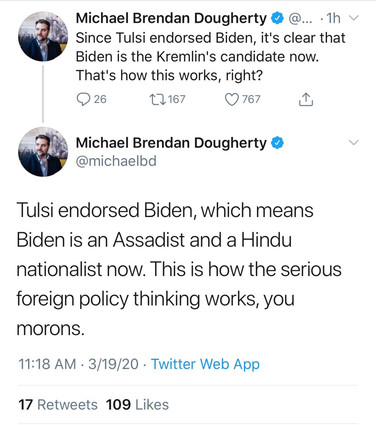376x425 pixels.
Task: Open the main tweet's profile avatar
Action: point(43,152)
